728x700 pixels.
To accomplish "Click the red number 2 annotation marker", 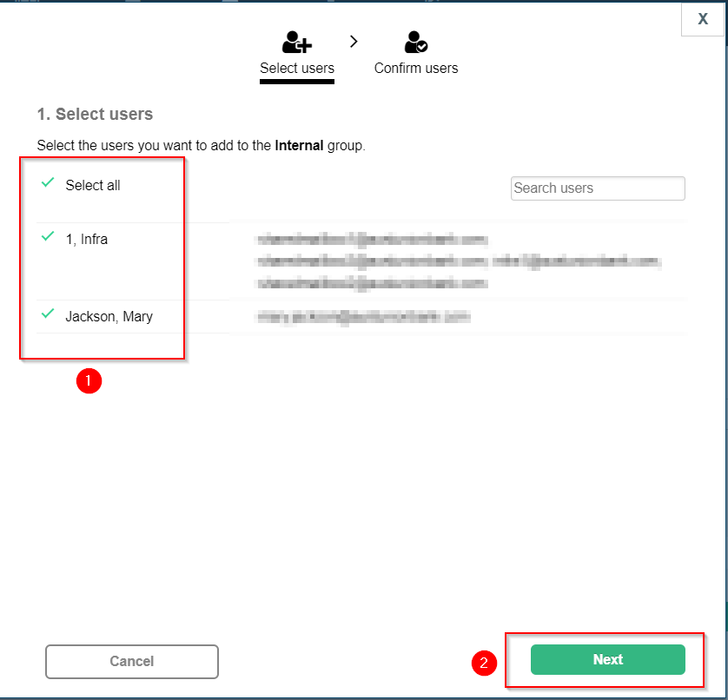I will pos(484,663).
